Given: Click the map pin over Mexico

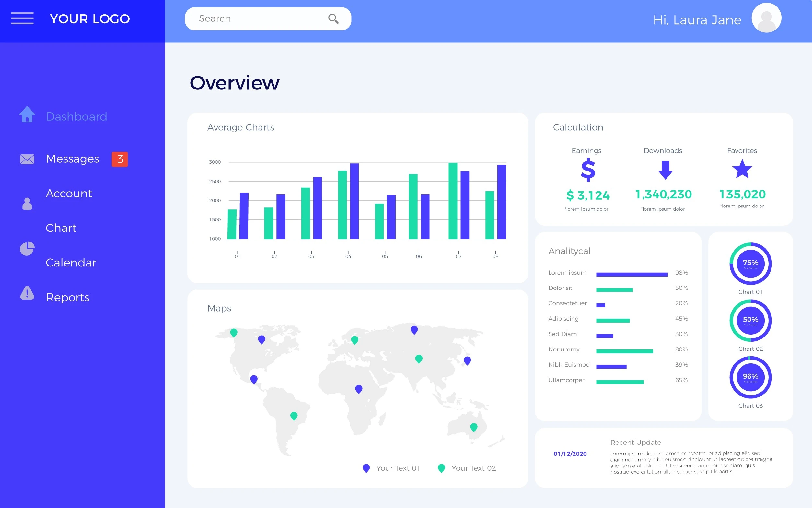Looking at the screenshot, I should 254,379.
